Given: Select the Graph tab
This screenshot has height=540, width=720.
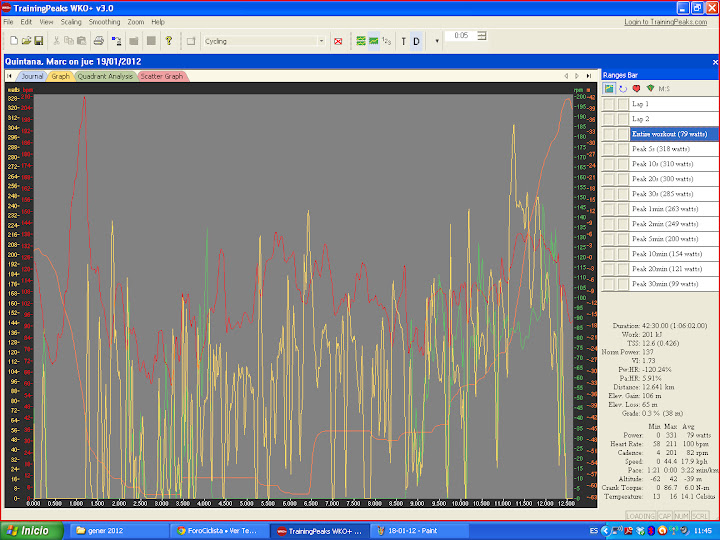Looking at the screenshot, I should [60, 76].
